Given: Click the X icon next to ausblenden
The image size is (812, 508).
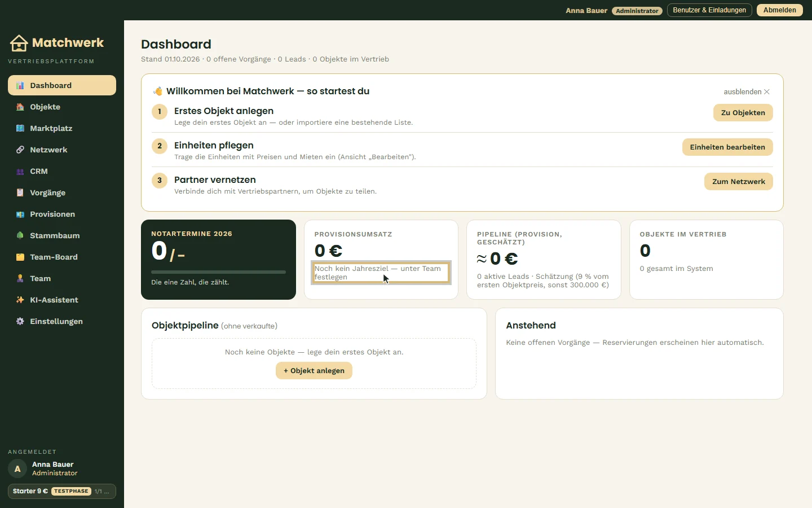Looking at the screenshot, I should pyautogui.click(x=767, y=91).
